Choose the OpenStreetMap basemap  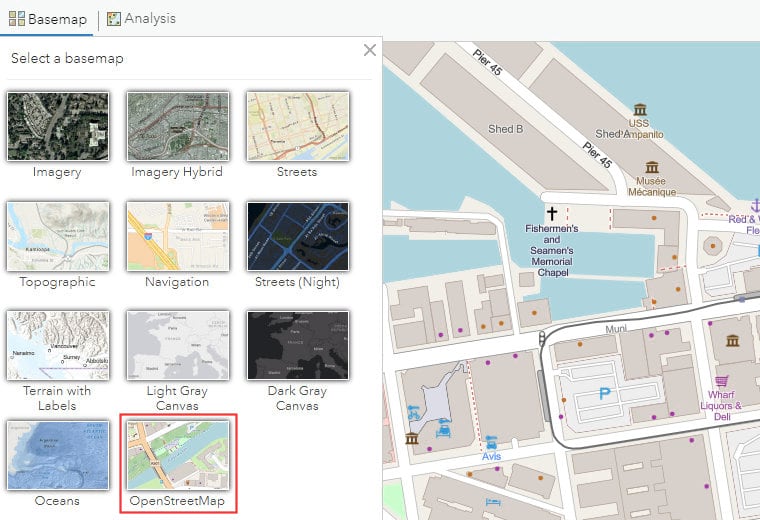tap(177, 455)
